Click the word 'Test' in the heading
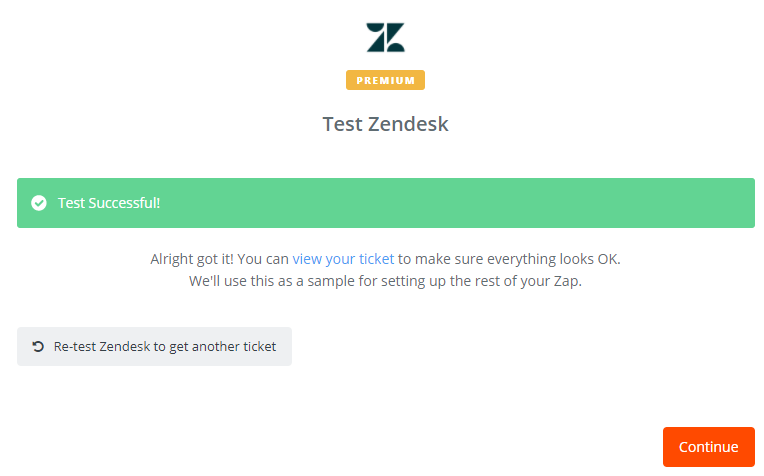764x476 pixels. (x=340, y=124)
